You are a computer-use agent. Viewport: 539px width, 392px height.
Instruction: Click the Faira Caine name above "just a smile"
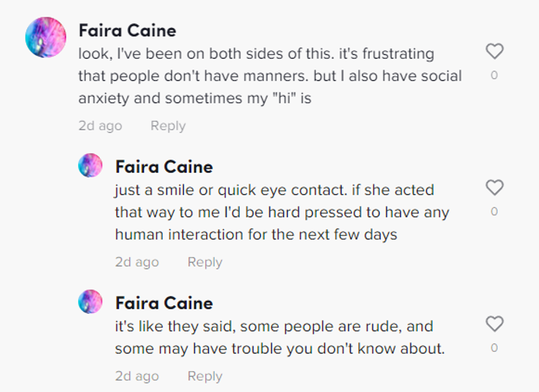(164, 167)
